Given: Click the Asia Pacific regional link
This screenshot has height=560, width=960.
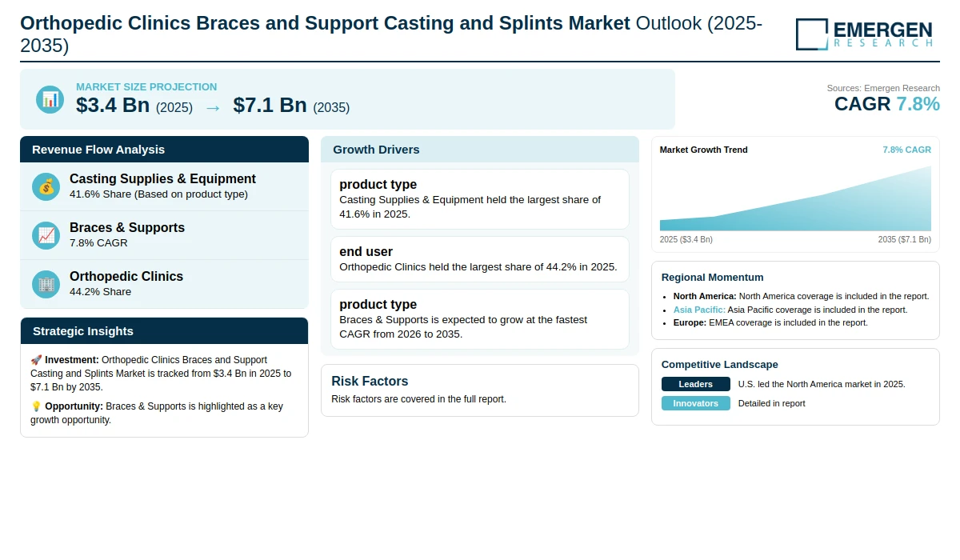Looking at the screenshot, I should (699, 310).
